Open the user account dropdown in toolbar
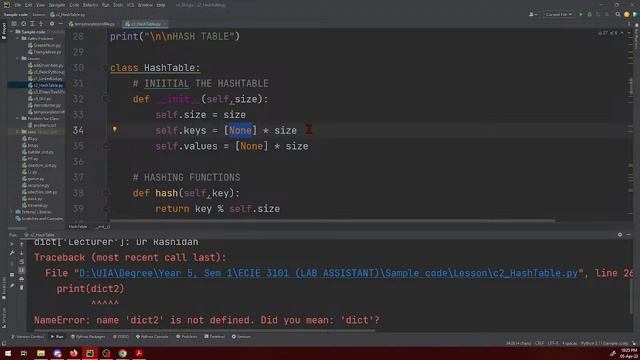The width and height of the screenshot is (640, 360). (x=533, y=14)
